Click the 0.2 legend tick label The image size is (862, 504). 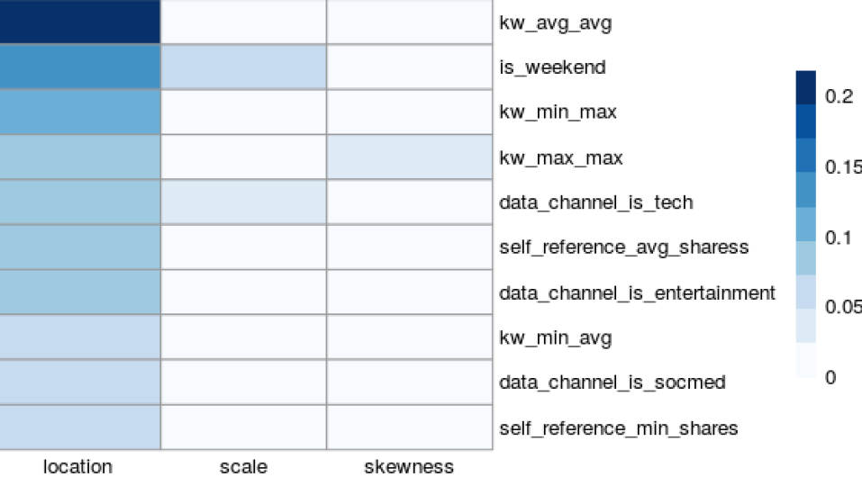coord(839,97)
